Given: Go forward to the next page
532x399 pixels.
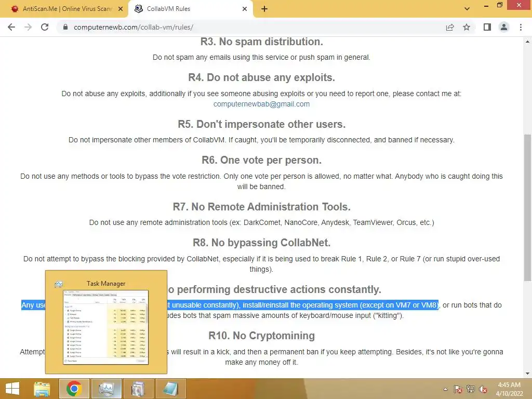Looking at the screenshot, I should click(x=28, y=27).
